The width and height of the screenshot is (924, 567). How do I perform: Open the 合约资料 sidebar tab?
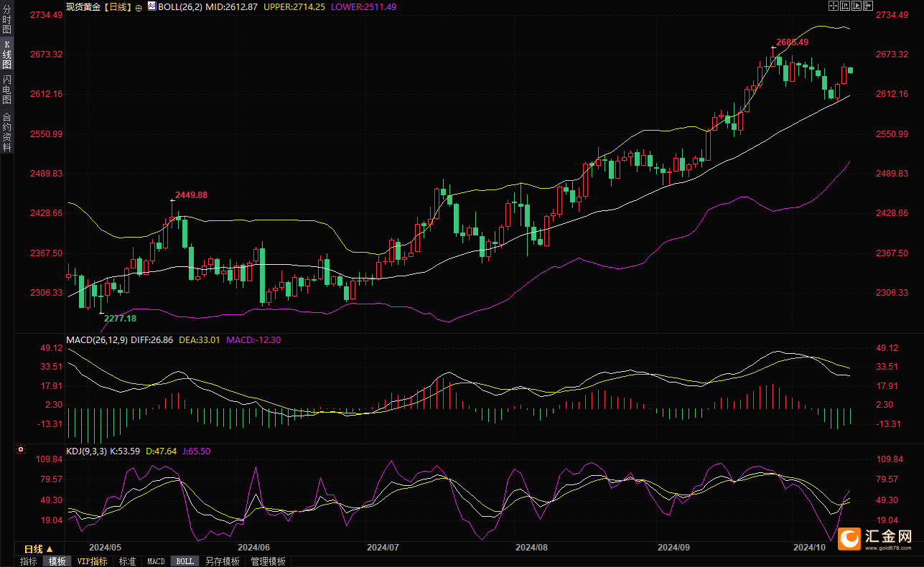(x=6, y=131)
